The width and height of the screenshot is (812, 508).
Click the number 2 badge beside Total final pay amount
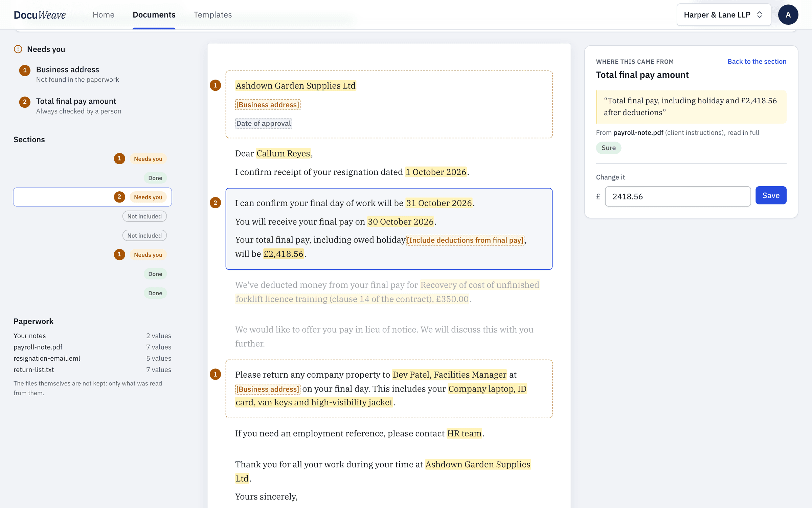click(x=25, y=102)
